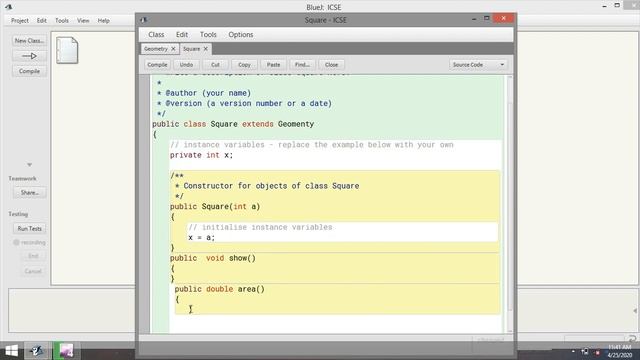Open the Windows Start button
Viewport: 640px width, 360px height.
coord(11,351)
